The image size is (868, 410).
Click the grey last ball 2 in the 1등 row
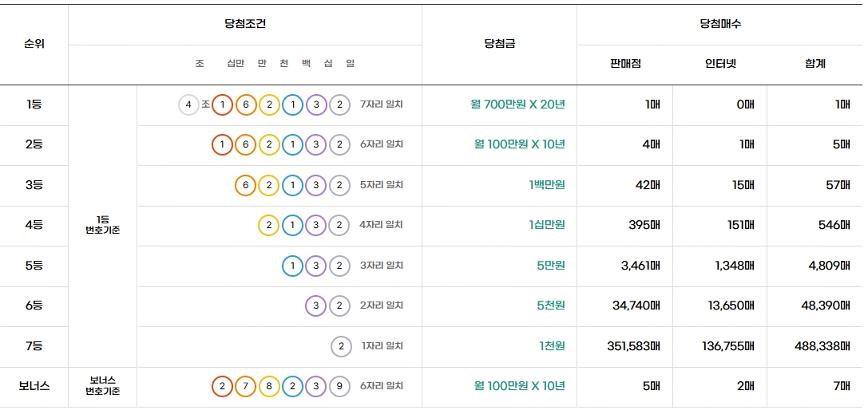(340, 104)
